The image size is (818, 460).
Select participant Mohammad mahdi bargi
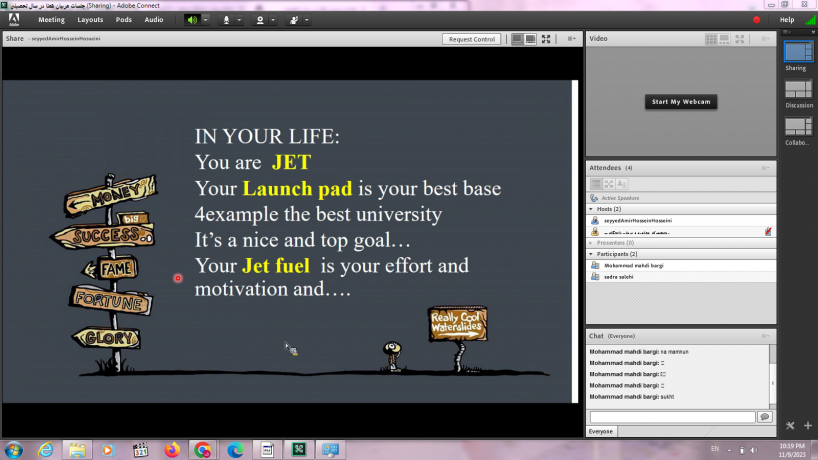(x=681, y=265)
